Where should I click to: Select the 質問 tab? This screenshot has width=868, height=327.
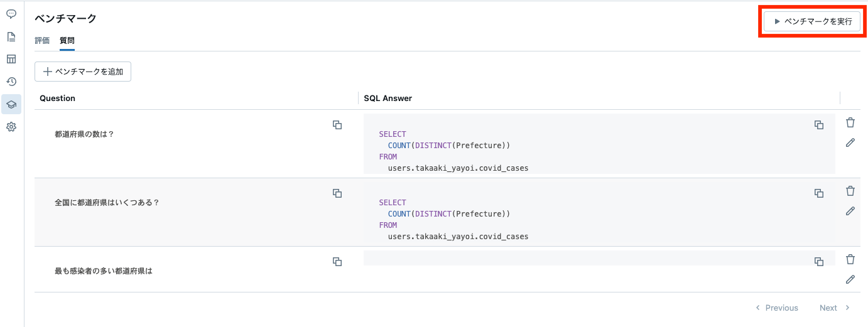pos(67,41)
